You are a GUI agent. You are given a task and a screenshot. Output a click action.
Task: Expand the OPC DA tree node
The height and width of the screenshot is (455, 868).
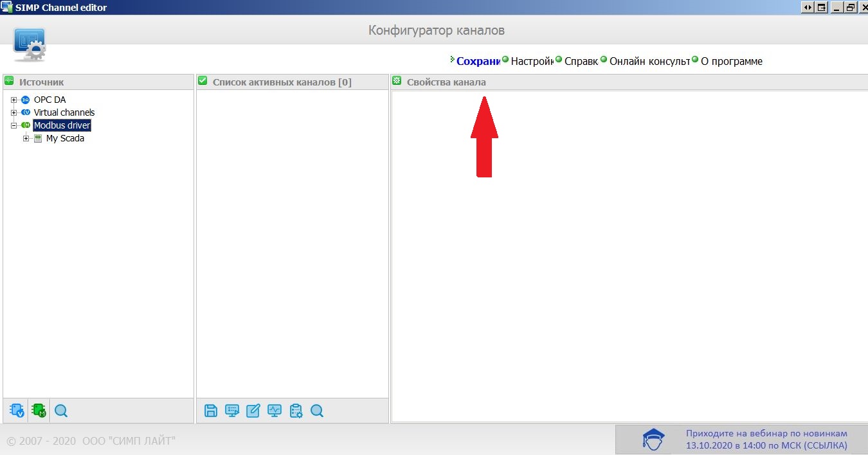[x=14, y=100]
